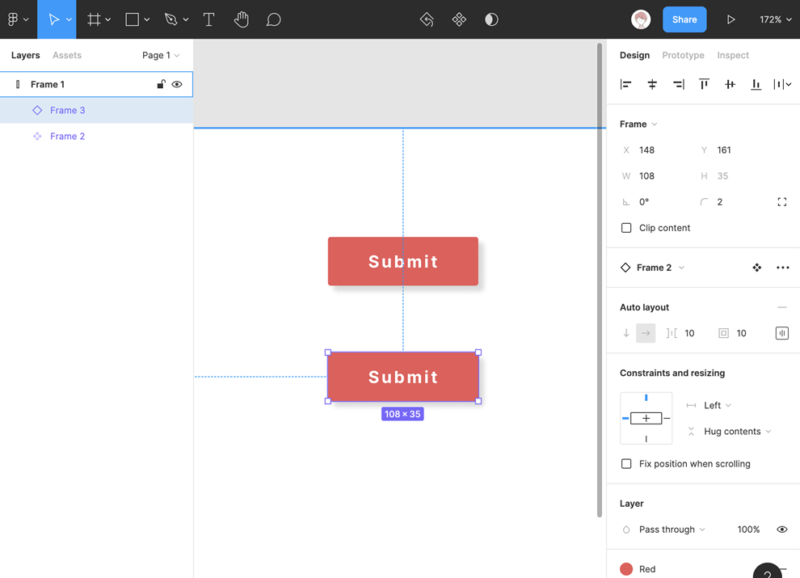
Task: Click the independent corners icon
Action: point(782,202)
